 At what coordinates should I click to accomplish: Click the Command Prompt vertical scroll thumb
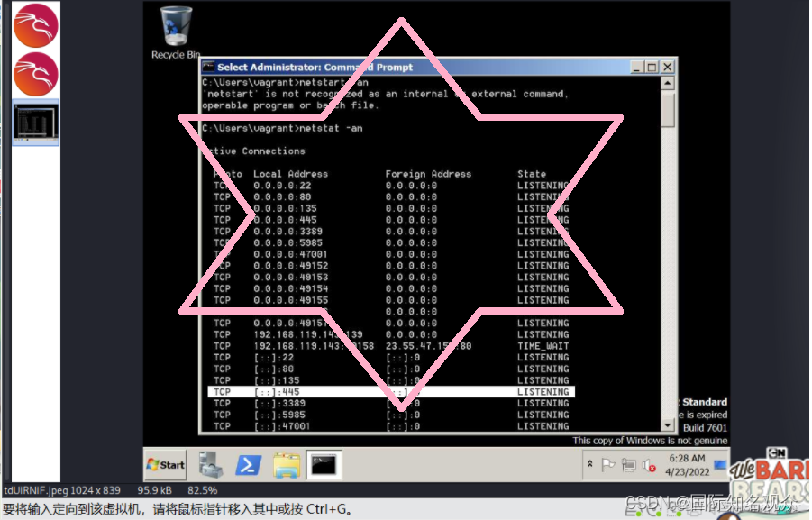click(x=668, y=109)
